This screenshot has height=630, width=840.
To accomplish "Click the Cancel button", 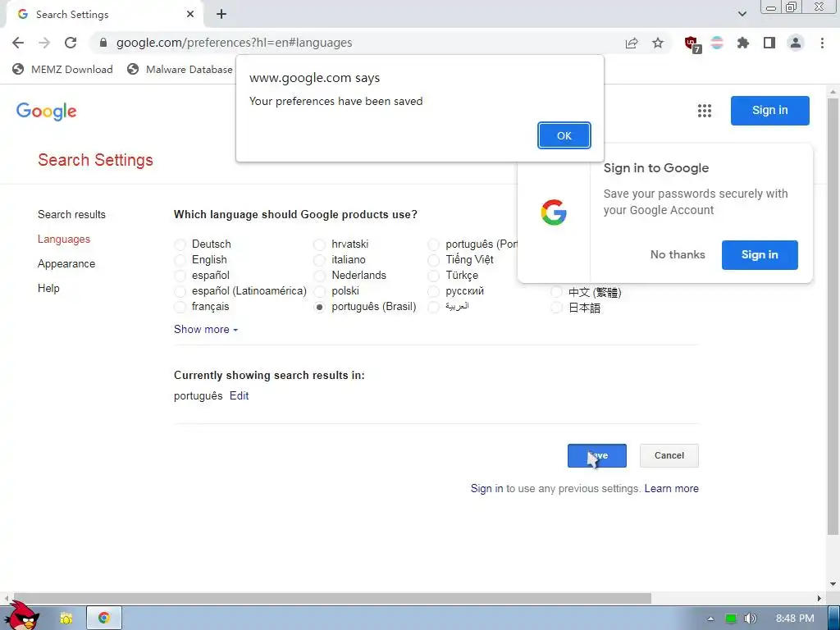I will point(669,455).
